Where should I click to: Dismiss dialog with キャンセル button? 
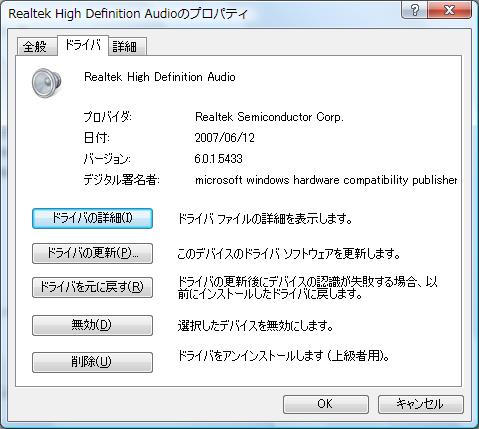420,404
